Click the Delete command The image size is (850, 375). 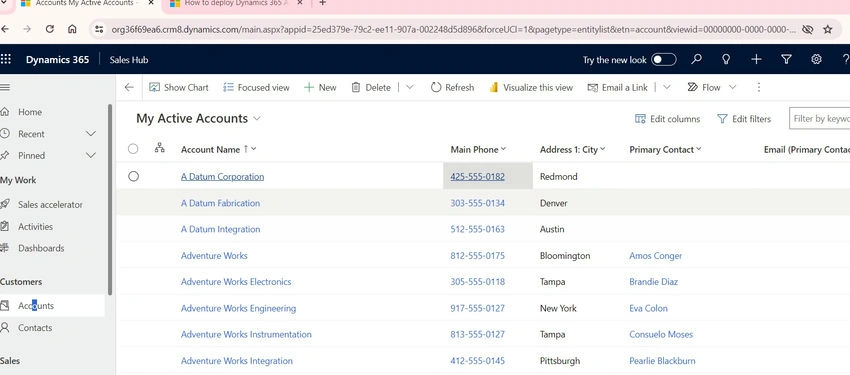coord(371,87)
